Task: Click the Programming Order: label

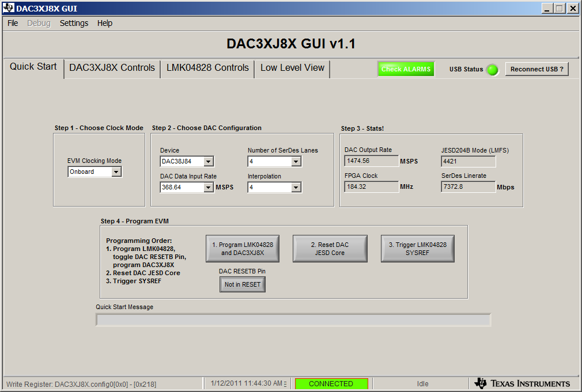Action: pos(139,241)
